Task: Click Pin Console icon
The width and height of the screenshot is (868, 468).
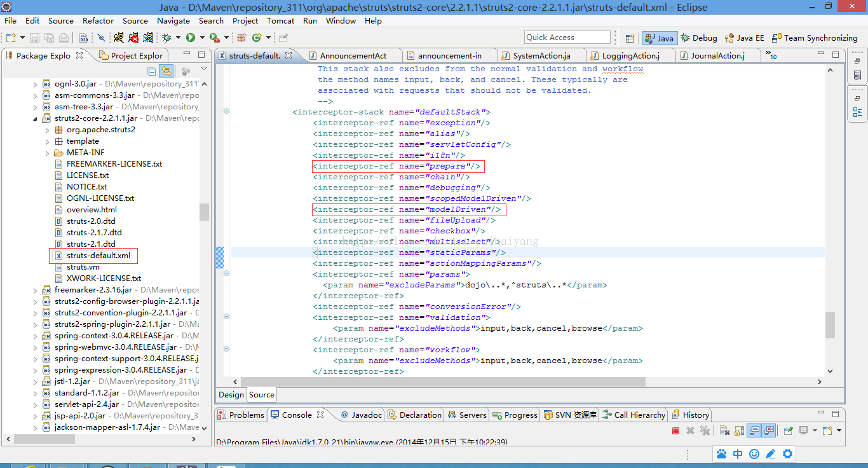Action: [x=788, y=430]
